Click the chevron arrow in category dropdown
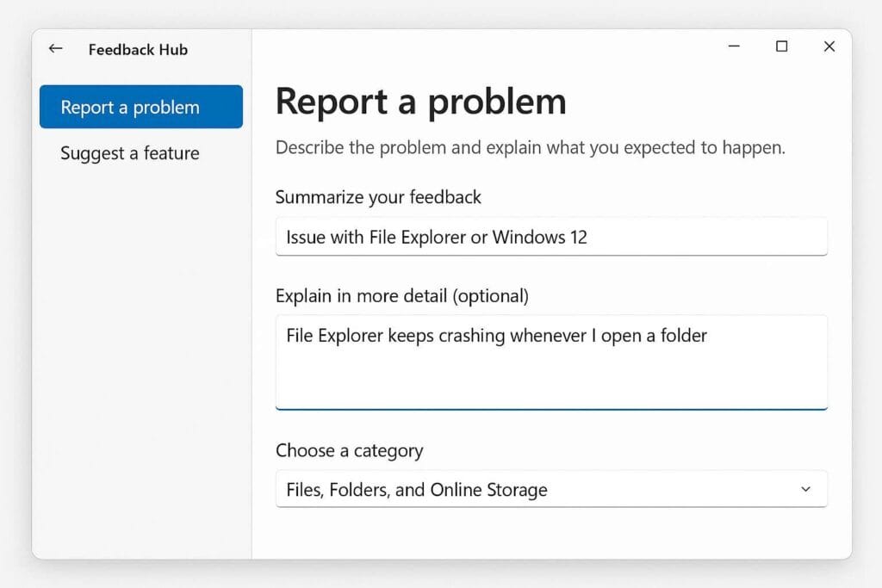The width and height of the screenshot is (882, 588). point(805,489)
